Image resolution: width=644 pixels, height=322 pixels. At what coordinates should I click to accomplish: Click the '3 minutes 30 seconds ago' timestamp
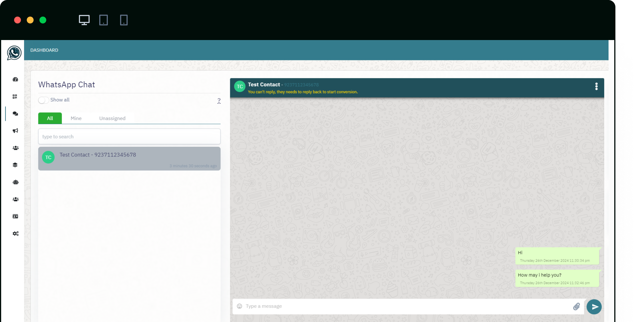(x=193, y=166)
